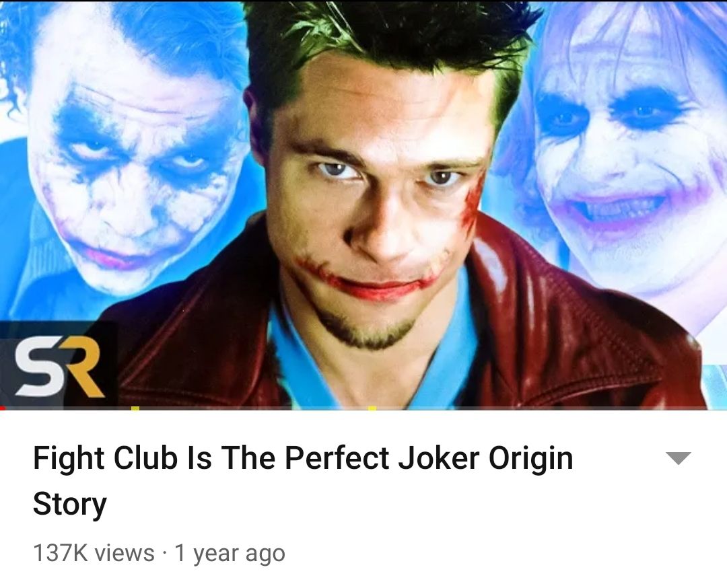
Task: Click the word "Story" in the title
Action: tap(69, 504)
